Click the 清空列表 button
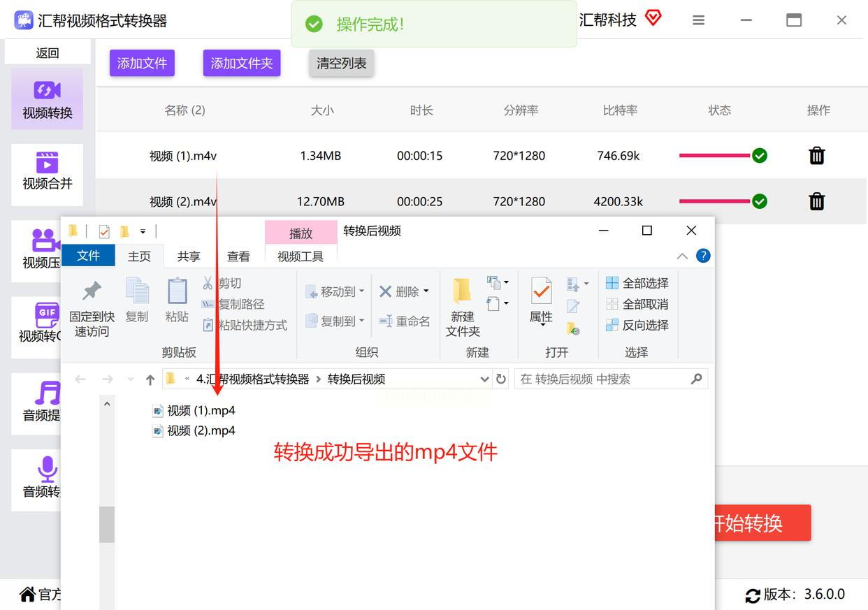This screenshot has height=610, width=868. pos(341,64)
